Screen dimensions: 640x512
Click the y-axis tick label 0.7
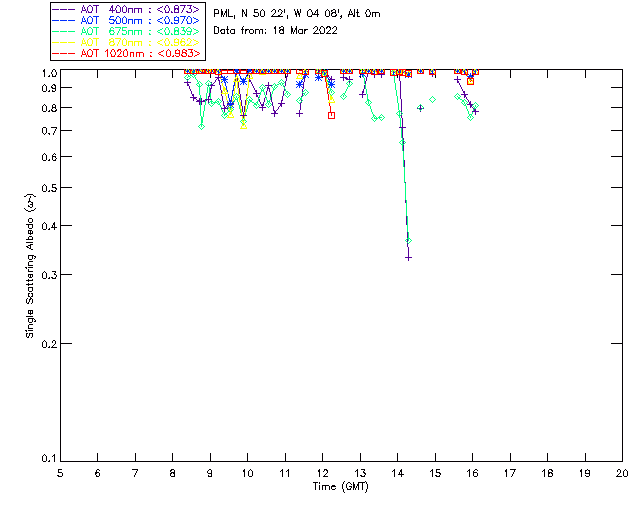(x=49, y=131)
